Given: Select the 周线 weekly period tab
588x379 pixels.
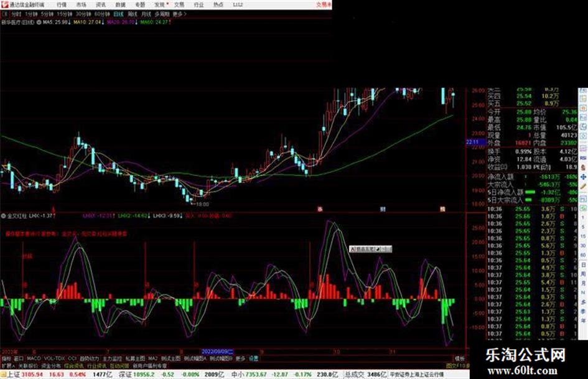Looking at the screenshot, I should pyautogui.click(x=133, y=14).
